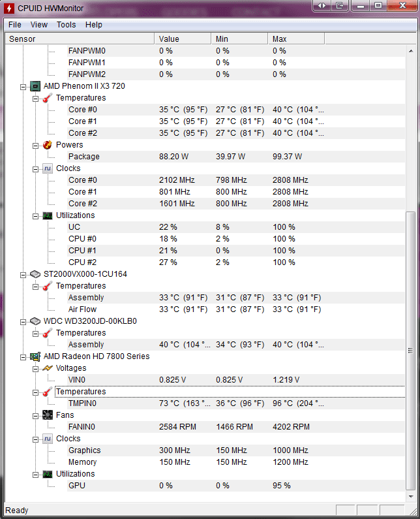Click the WDC WD3200JD-00KLB0 drive icon
This screenshot has height=519, width=420.
35,321
